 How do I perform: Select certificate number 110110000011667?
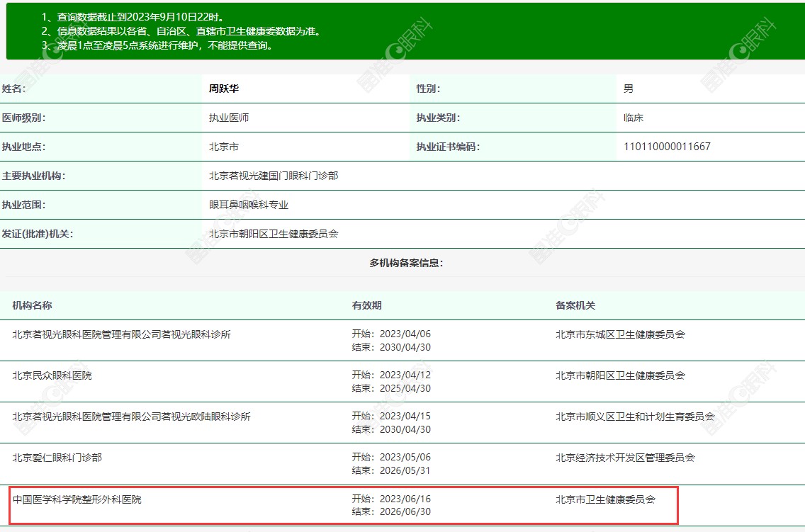(x=667, y=147)
